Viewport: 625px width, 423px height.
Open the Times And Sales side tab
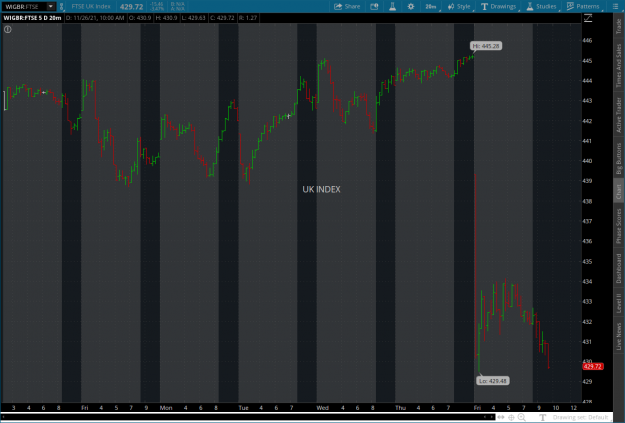[x=619, y=65]
